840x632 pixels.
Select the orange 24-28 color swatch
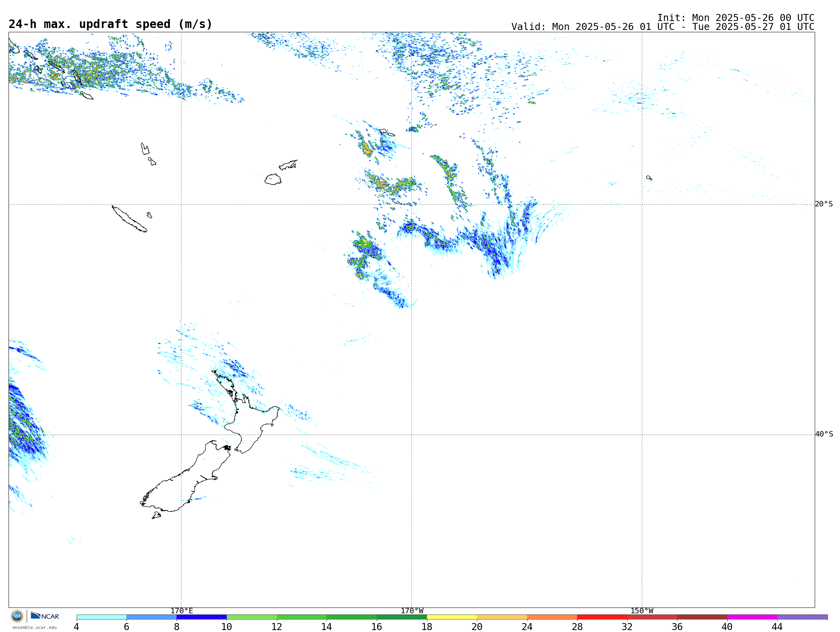click(552, 617)
